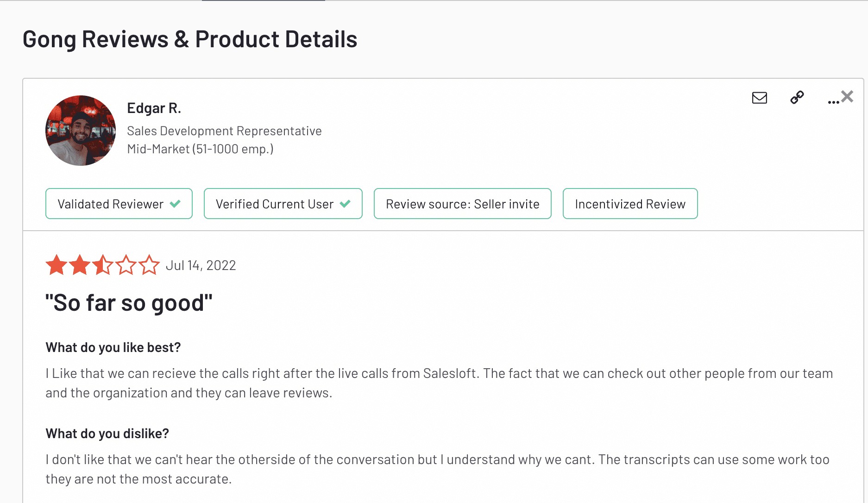Click the Gong Reviews & Product Details heading
868x503 pixels.
pyautogui.click(x=190, y=39)
